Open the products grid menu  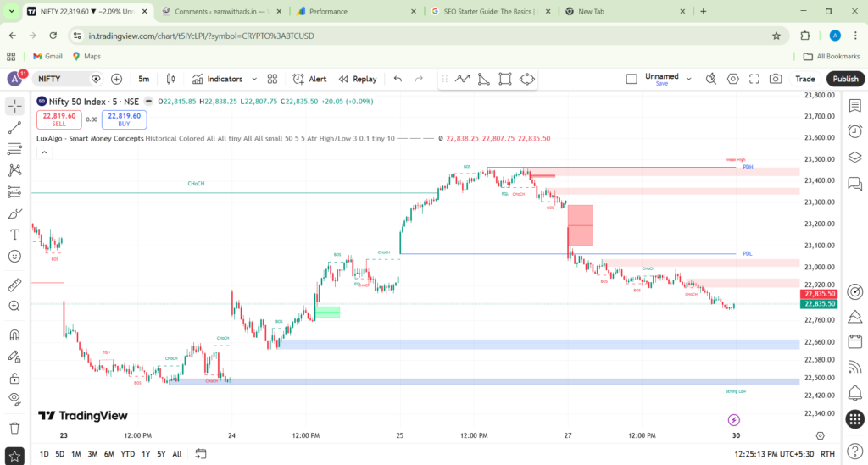855,419
